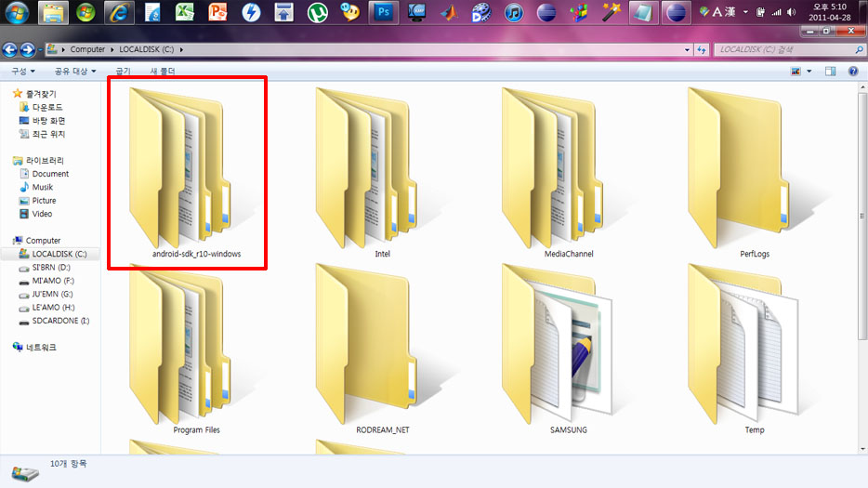Open the 공유 대상 (Share with) menu

[x=75, y=71]
